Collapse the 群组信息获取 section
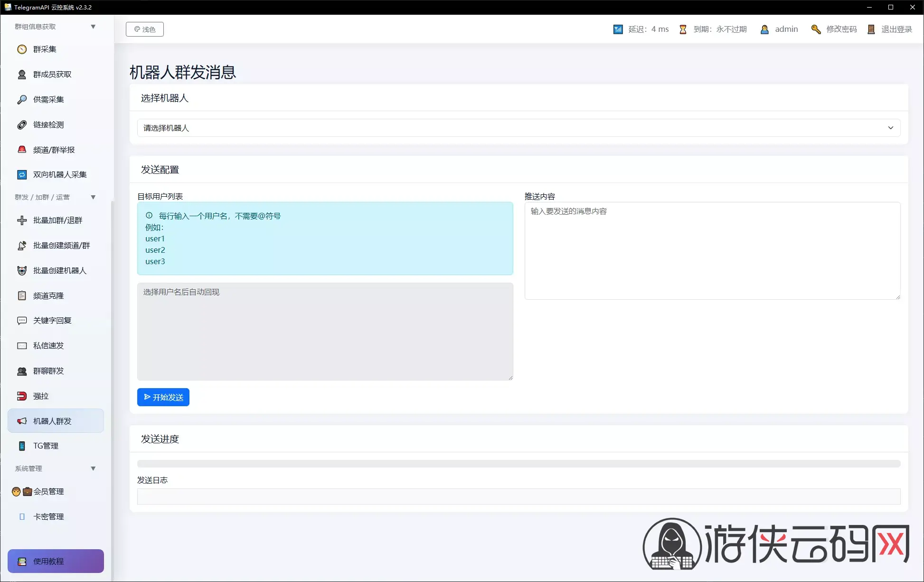The height and width of the screenshot is (582, 924). point(93,27)
